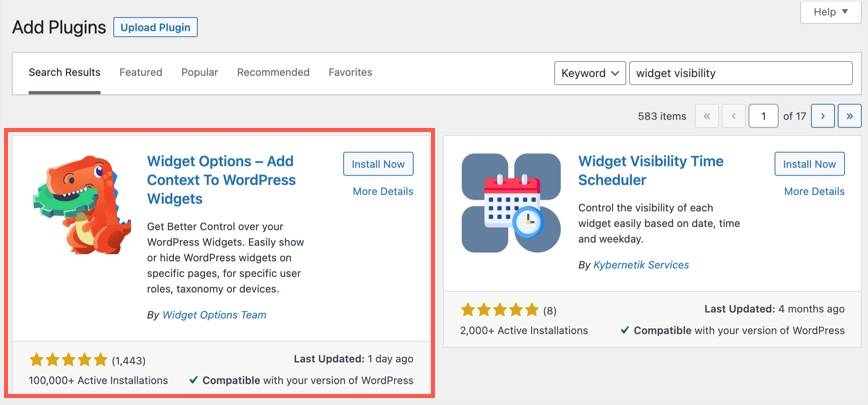Open More Details for Widget Options
Viewport: 868px width, 405px height.
point(383,191)
